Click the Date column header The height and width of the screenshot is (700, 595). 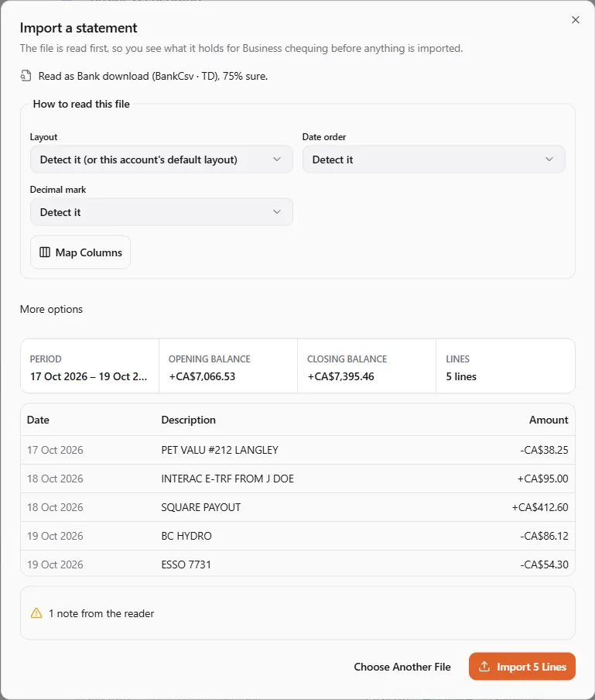coord(38,420)
